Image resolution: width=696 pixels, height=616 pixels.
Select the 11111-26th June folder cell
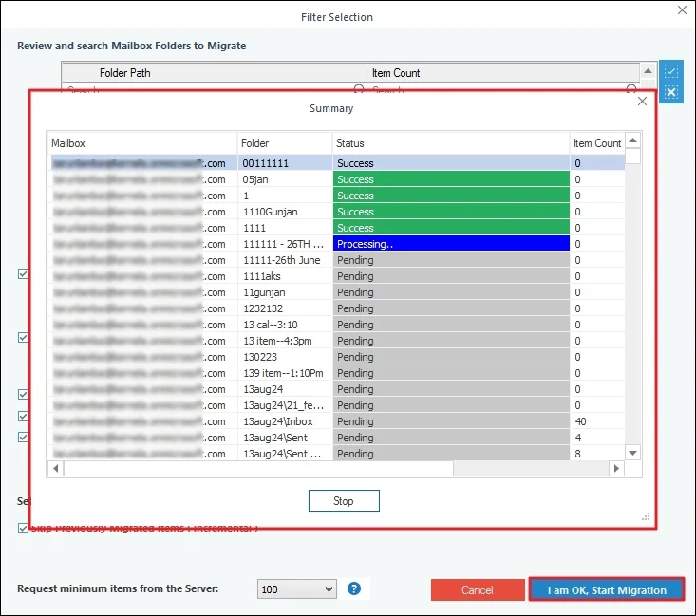click(285, 260)
